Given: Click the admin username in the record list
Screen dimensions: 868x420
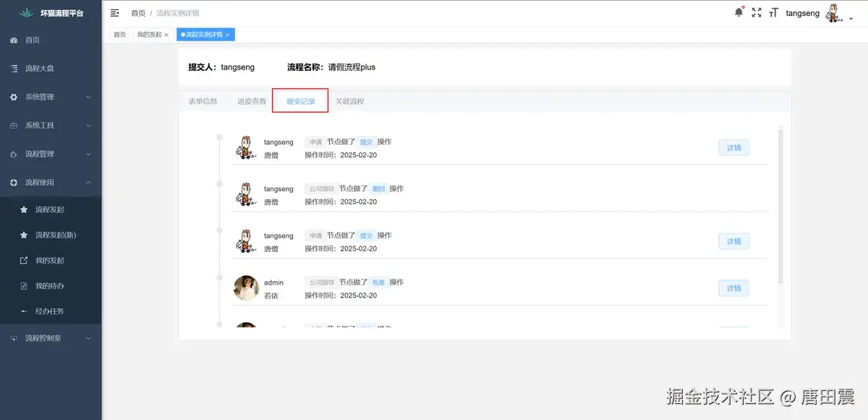Looking at the screenshot, I should (x=273, y=282).
